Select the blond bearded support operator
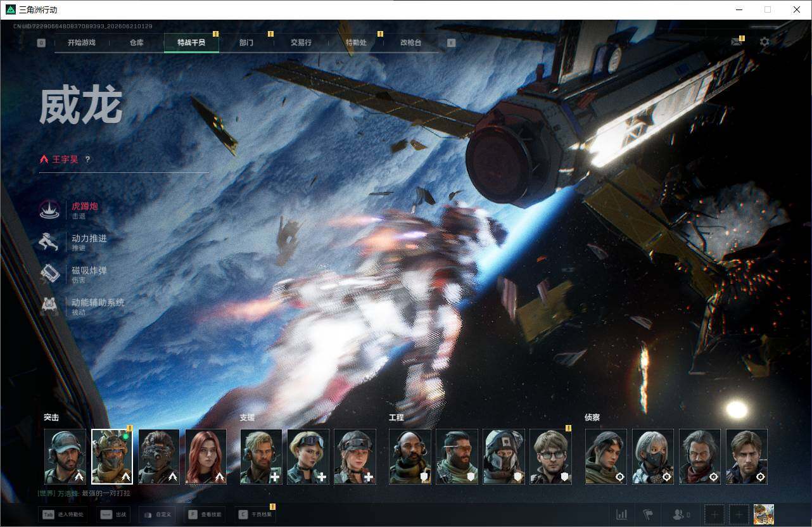 tap(261, 457)
